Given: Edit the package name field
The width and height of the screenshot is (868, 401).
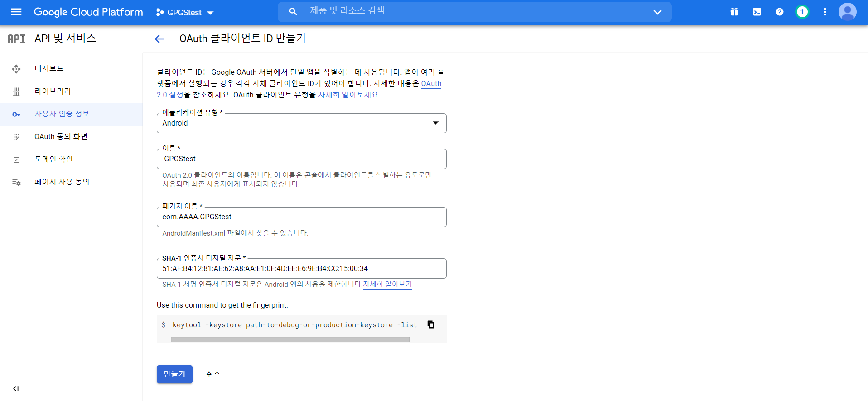Looking at the screenshot, I should 301,217.
